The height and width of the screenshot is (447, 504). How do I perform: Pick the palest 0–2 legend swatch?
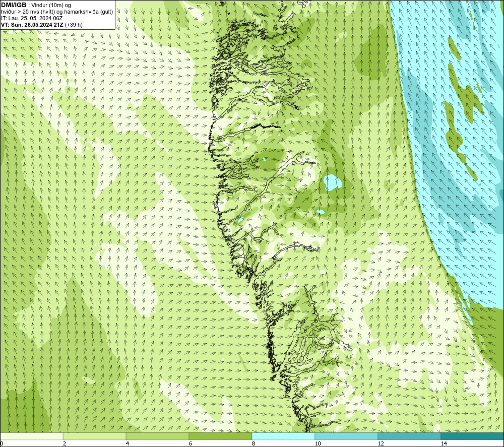pyautogui.click(x=31, y=436)
